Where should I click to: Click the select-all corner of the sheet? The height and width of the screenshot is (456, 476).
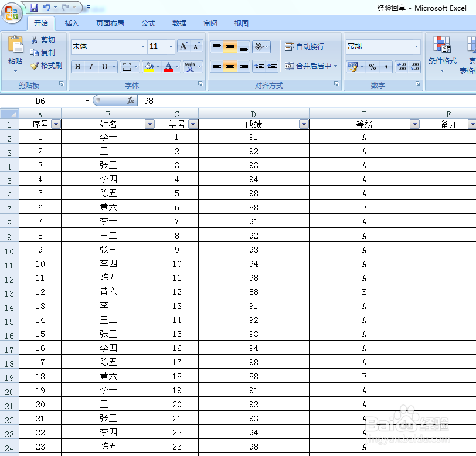tap(10, 114)
